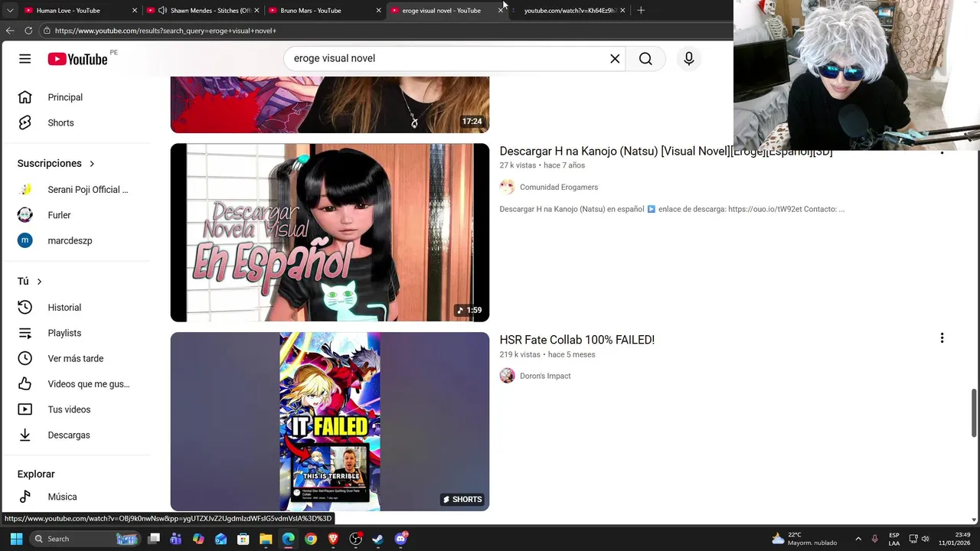This screenshot has width=980, height=551.
Task: Open the weather widget 22°C
Action: pyautogui.click(x=804, y=539)
